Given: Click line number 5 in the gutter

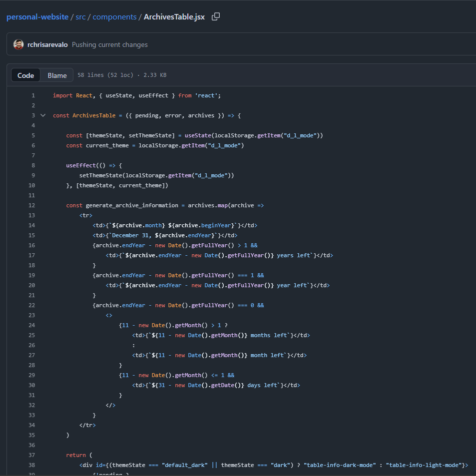Looking at the screenshot, I should coord(33,135).
